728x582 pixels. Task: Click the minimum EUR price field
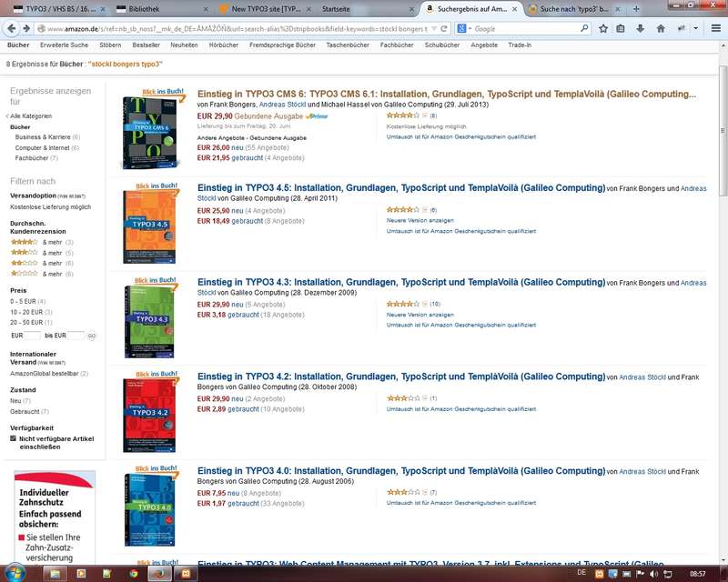tap(32, 335)
